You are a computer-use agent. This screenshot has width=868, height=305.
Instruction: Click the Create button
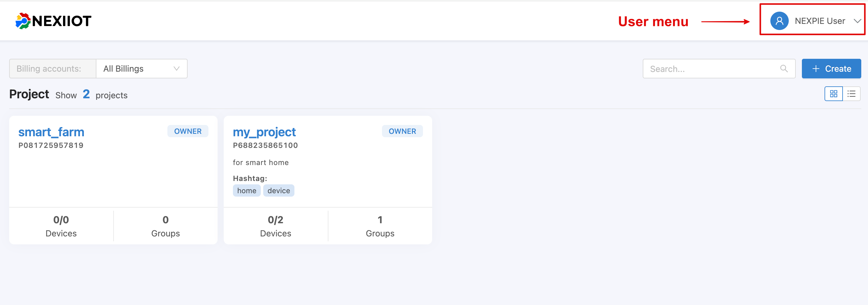click(x=831, y=69)
